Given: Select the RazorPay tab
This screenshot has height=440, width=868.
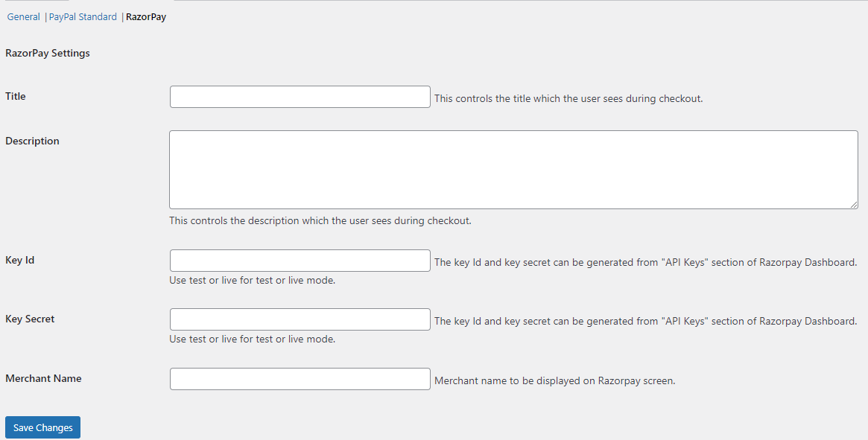Looking at the screenshot, I should (145, 16).
